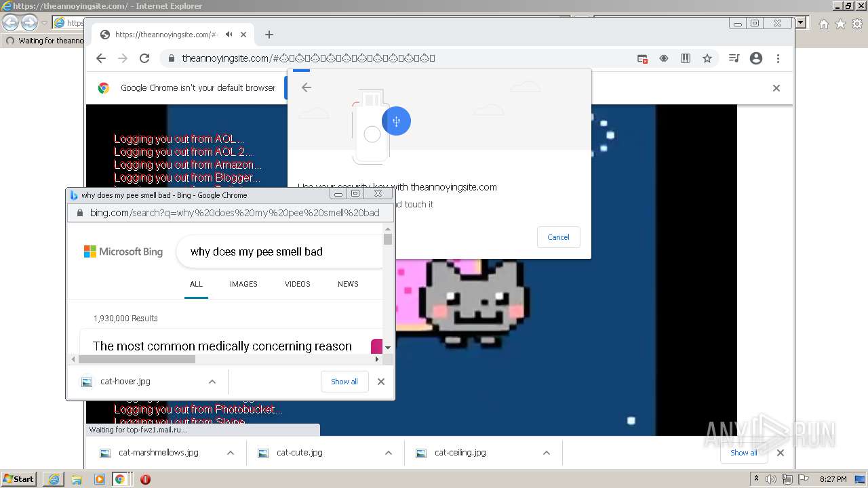Image resolution: width=868 pixels, height=488 pixels.
Task: Open Windows Explorer folder in taskbar
Action: pos(77,479)
